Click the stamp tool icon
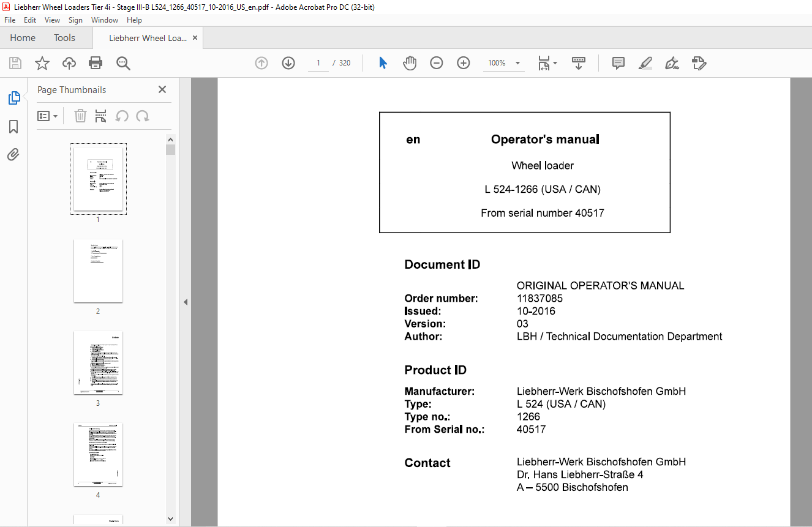 tap(699, 63)
